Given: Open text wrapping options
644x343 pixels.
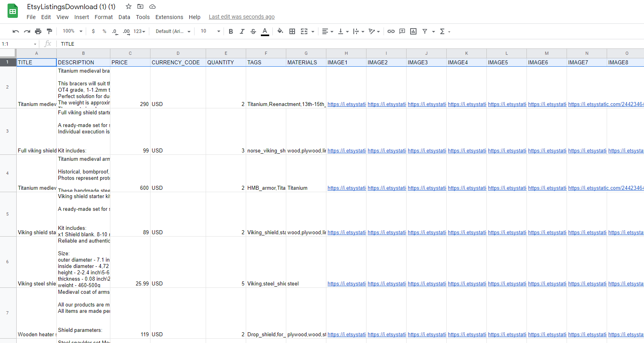Looking at the screenshot, I should coord(359,31).
